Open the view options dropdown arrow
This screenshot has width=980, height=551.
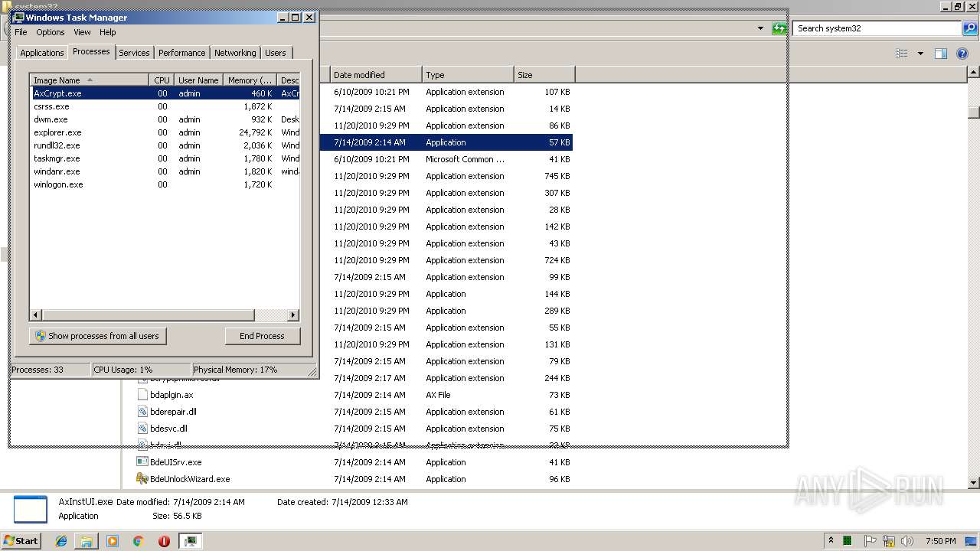pyautogui.click(x=920, y=54)
